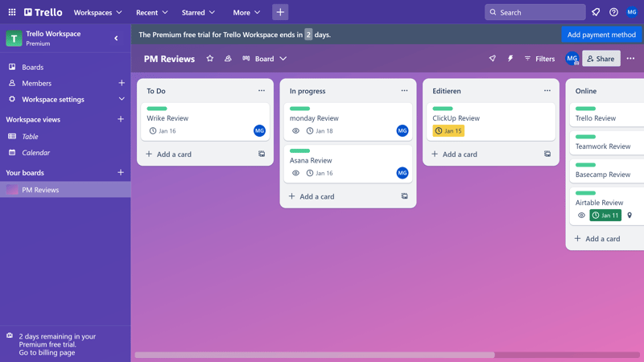
Task: Click MG member avatar on Asana Review
Action: [402, 173]
